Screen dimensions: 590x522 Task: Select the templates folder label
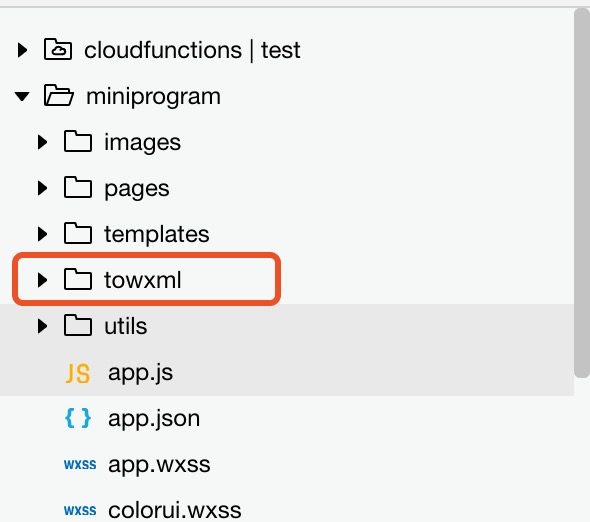pyautogui.click(x=157, y=234)
